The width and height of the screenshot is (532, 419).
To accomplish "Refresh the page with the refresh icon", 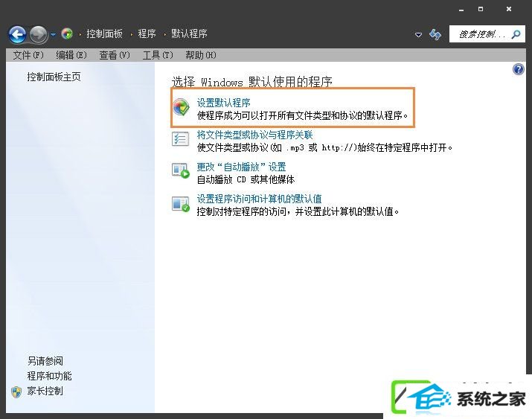I will click(435, 34).
